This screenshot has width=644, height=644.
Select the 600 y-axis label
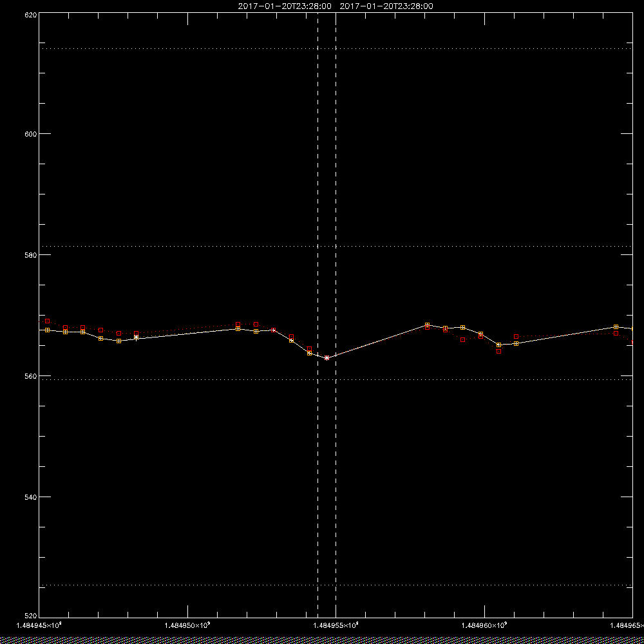point(31,134)
